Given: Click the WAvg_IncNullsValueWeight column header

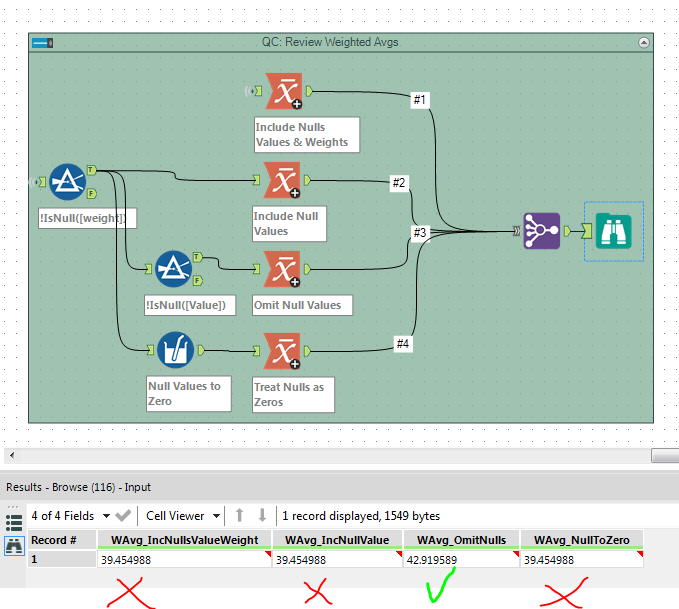Looking at the screenshot, I should 184,540.
